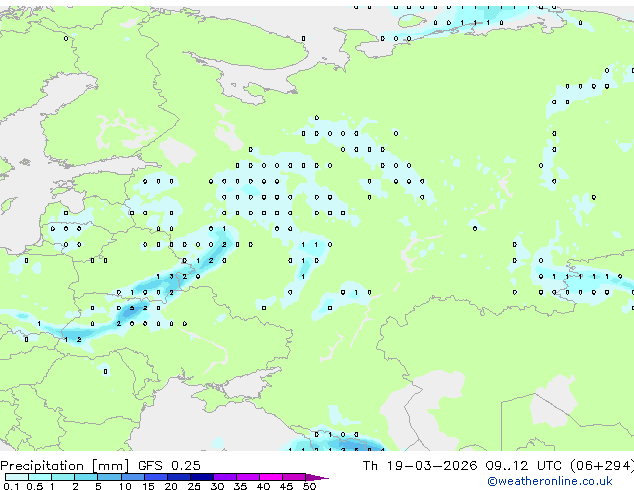634x490 pixels.
Task: Click the '50' legend scale label
Action: coord(309,486)
